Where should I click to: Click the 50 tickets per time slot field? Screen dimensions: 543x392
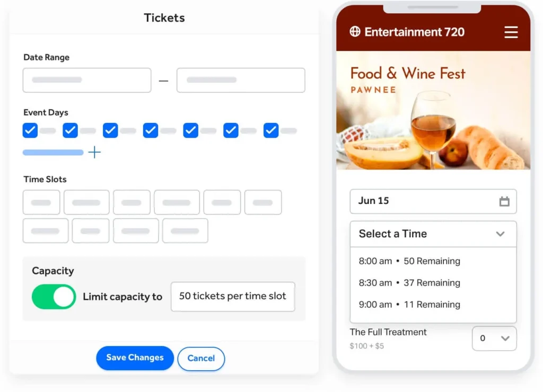(232, 297)
